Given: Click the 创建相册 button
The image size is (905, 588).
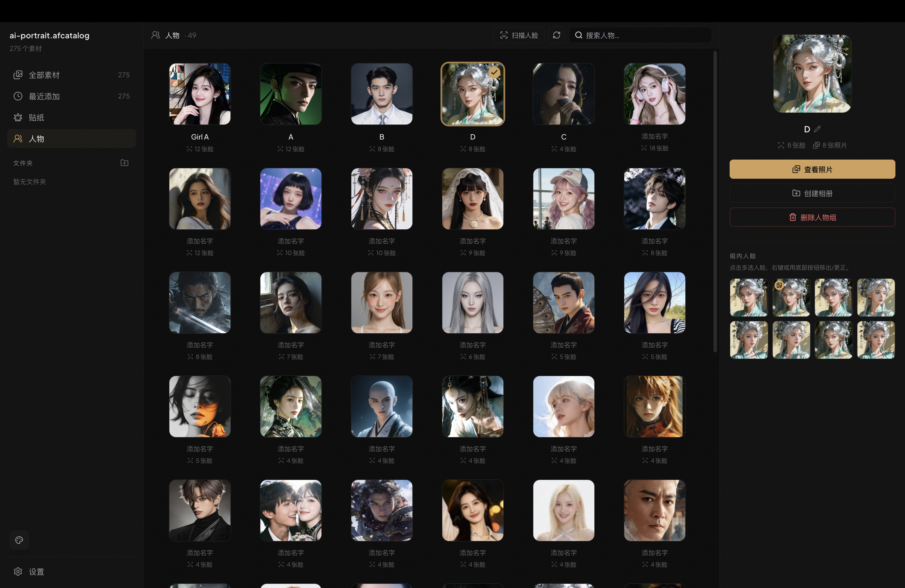Looking at the screenshot, I should pyautogui.click(x=812, y=193).
